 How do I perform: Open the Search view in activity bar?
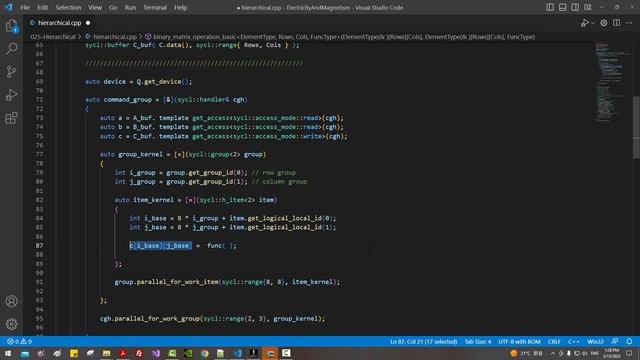[11, 49]
